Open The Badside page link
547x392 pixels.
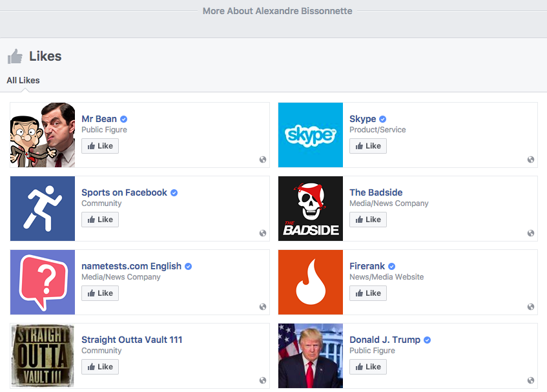pos(376,192)
